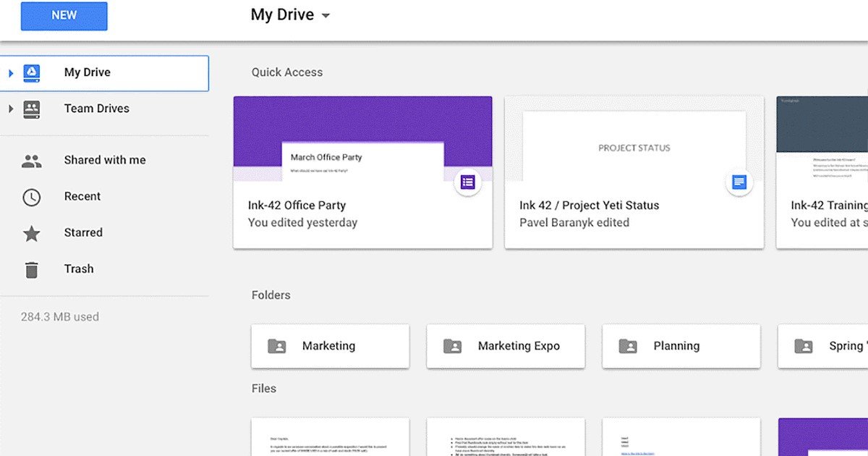Click the Folders section heading
Viewport: 868px width, 456px height.
click(x=271, y=295)
